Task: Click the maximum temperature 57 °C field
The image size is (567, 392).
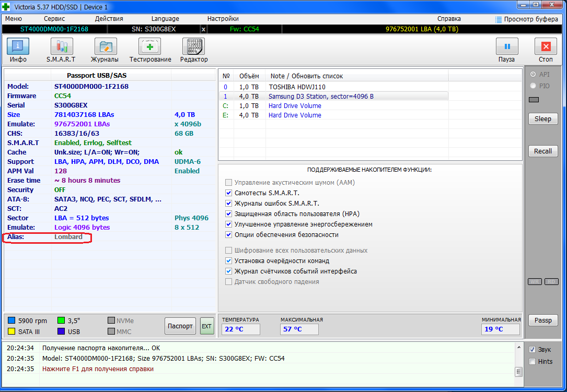Action: click(x=299, y=329)
